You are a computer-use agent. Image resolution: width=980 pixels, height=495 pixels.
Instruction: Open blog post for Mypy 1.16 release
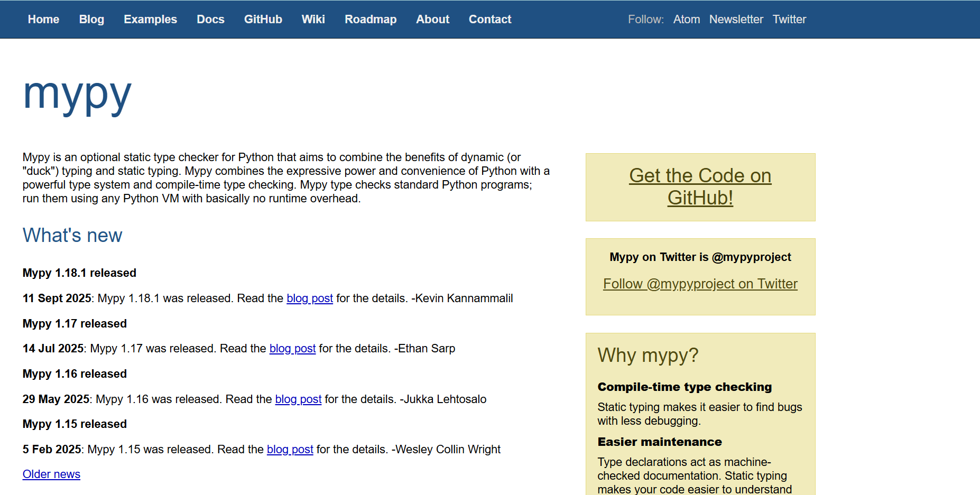pos(298,399)
